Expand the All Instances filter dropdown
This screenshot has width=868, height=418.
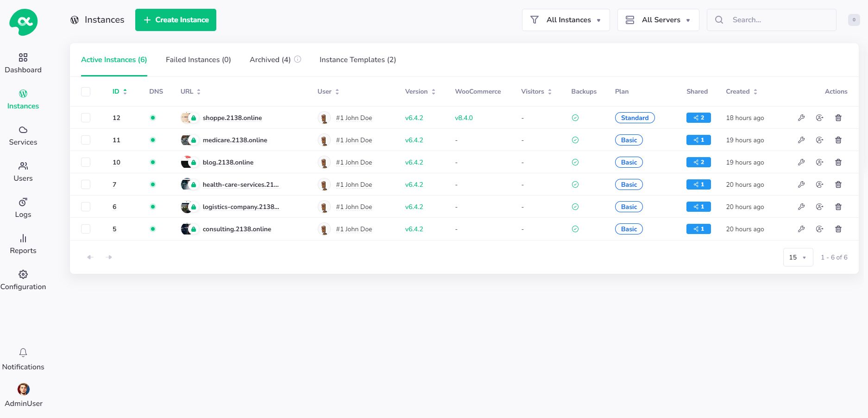click(x=566, y=20)
